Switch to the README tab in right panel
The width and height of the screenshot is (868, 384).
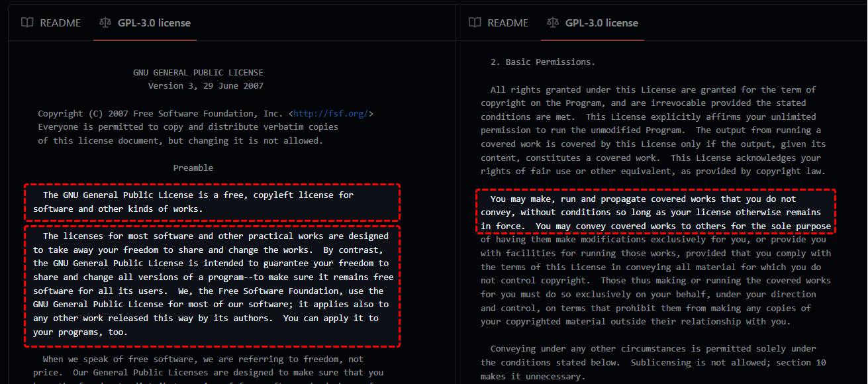tap(499, 23)
